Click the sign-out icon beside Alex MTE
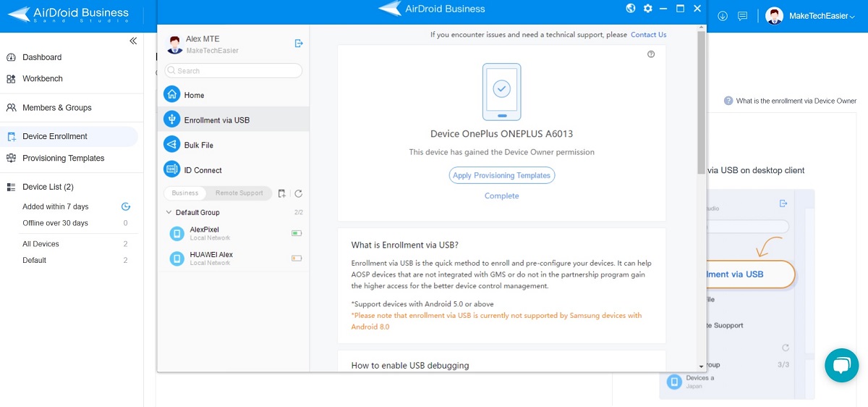Viewport: 868px width, 407px height. pyautogui.click(x=299, y=43)
